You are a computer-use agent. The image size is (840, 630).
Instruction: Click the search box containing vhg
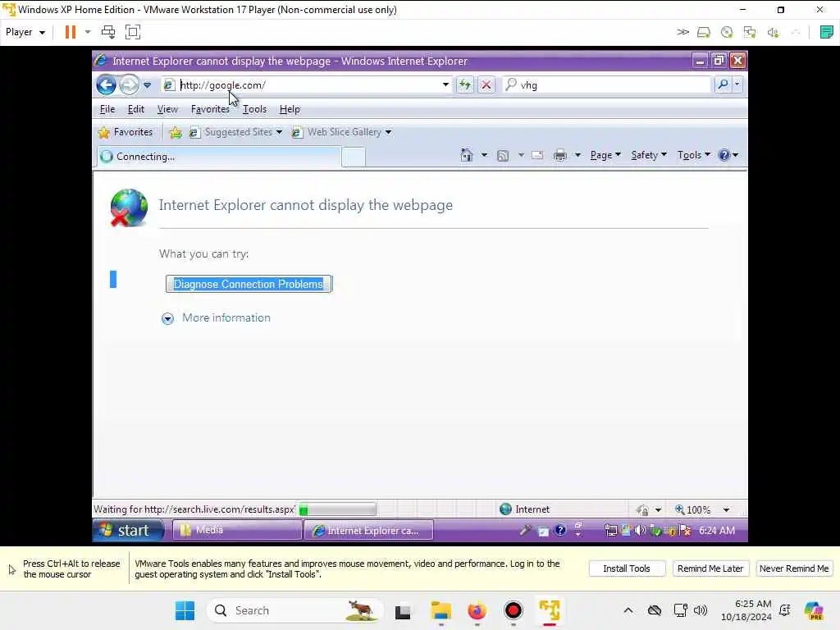[606, 84]
